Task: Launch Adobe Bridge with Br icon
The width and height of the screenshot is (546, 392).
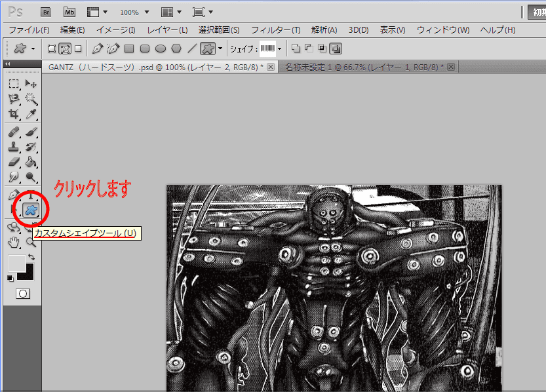Action: click(x=46, y=12)
